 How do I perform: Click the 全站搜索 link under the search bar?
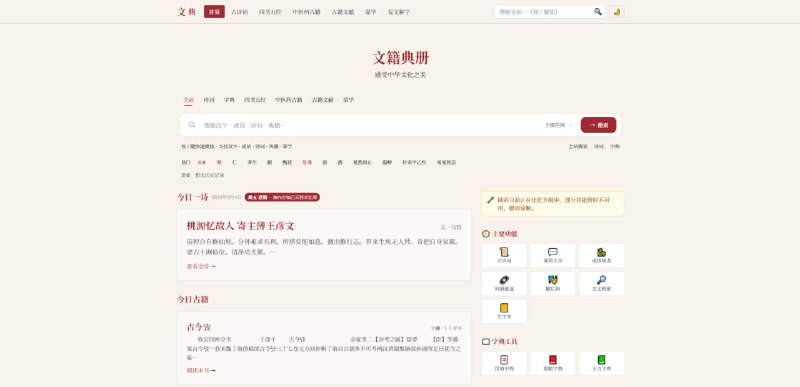tap(578, 146)
